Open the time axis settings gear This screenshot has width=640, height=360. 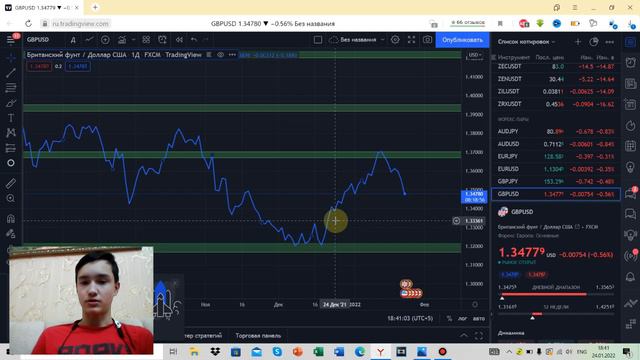pos(475,304)
